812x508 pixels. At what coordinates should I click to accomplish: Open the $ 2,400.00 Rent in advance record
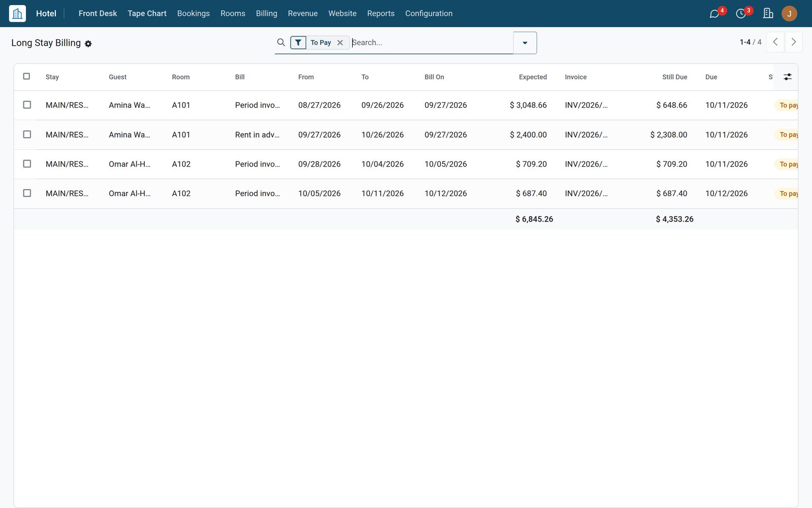coord(406,135)
